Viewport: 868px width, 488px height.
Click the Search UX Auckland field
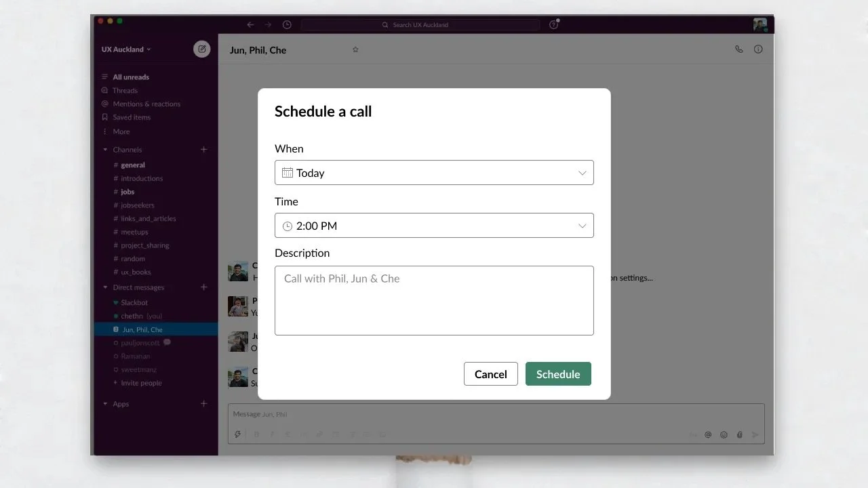tap(420, 24)
